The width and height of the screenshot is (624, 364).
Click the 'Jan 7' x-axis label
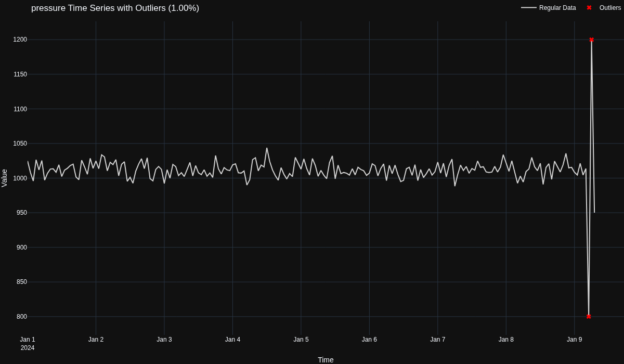(x=438, y=340)
